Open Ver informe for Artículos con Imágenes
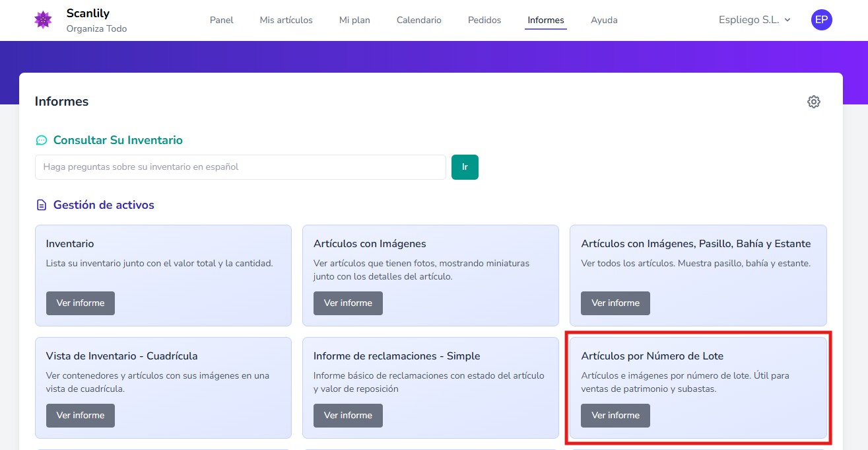 click(x=348, y=303)
